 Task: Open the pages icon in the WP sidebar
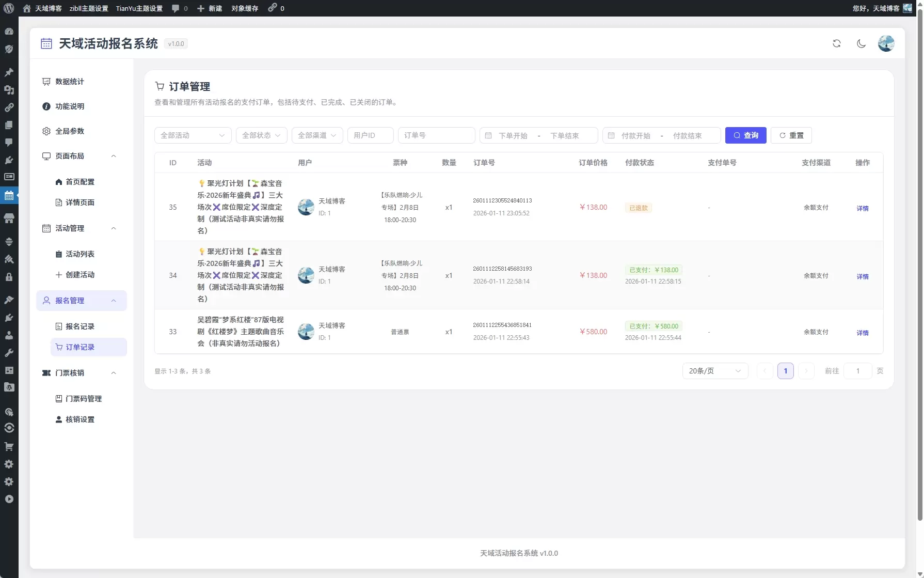point(9,125)
